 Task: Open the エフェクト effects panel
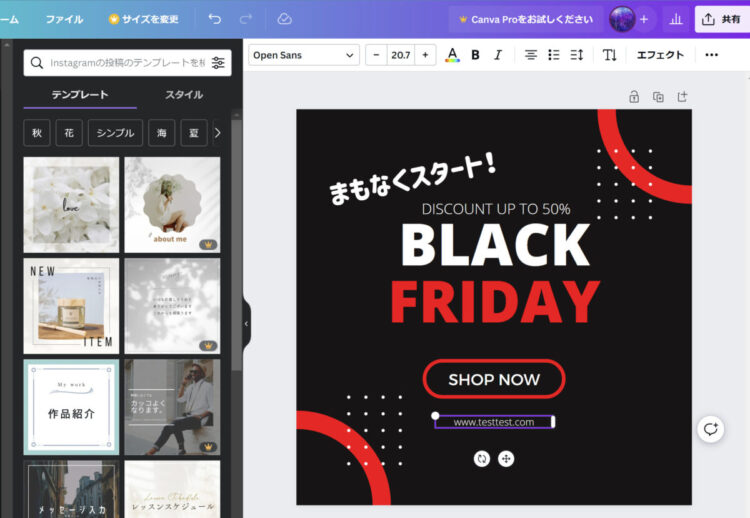pos(660,55)
